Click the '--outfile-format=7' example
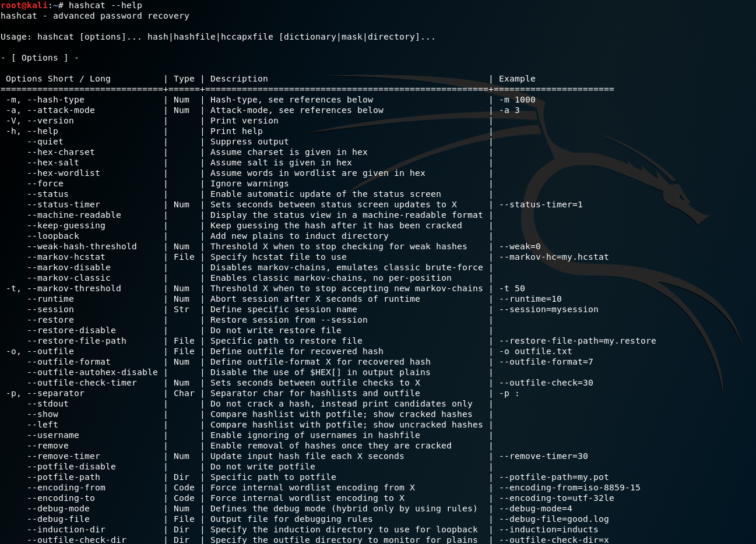756x544 pixels. (x=546, y=362)
